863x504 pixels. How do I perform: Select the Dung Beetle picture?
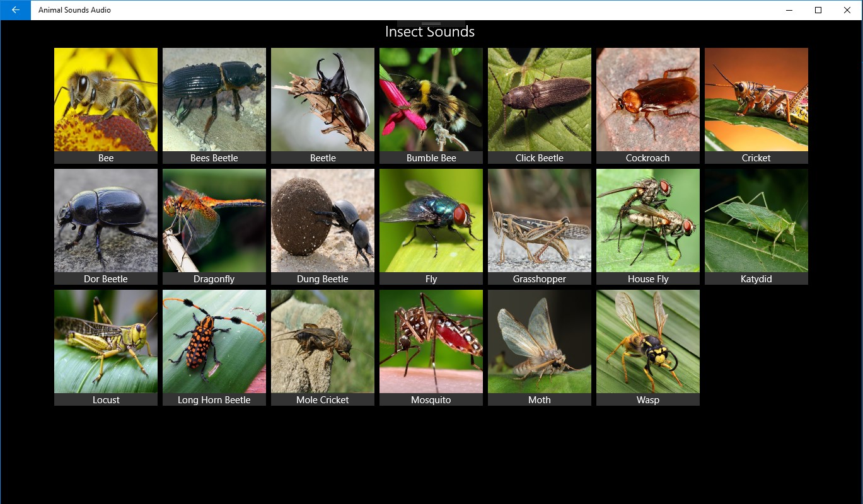[x=323, y=220]
